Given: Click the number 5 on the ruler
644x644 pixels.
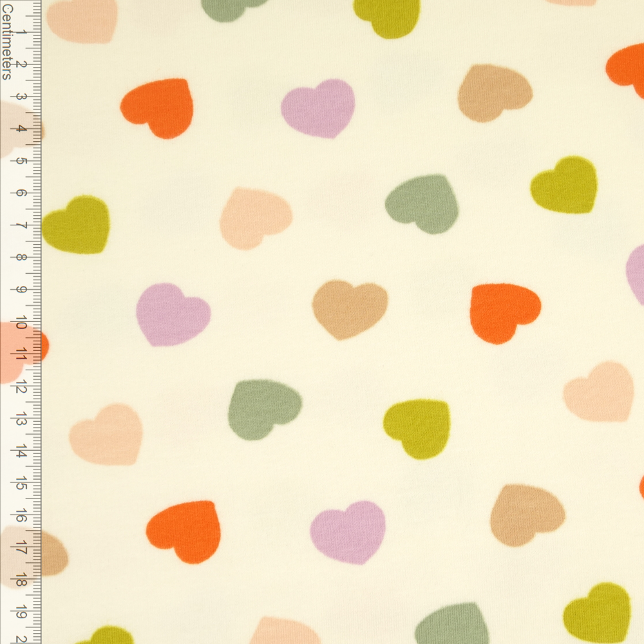Looking at the screenshot, I should click(x=21, y=160).
